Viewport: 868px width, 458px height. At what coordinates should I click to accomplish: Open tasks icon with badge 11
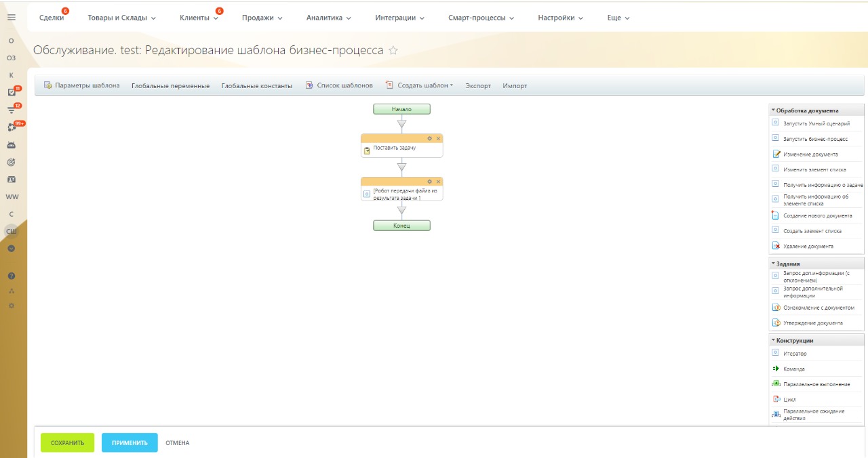coord(12,92)
